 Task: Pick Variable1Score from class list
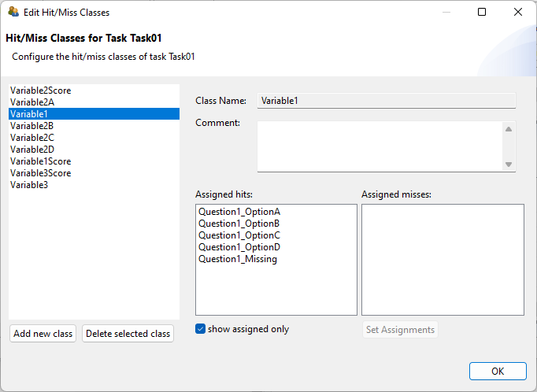pyautogui.click(x=41, y=161)
